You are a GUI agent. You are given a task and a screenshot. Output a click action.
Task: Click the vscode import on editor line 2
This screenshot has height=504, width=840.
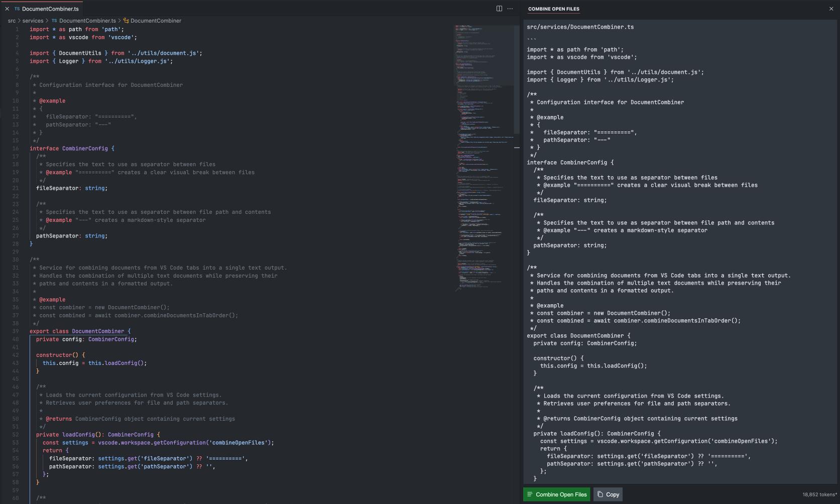pos(83,37)
